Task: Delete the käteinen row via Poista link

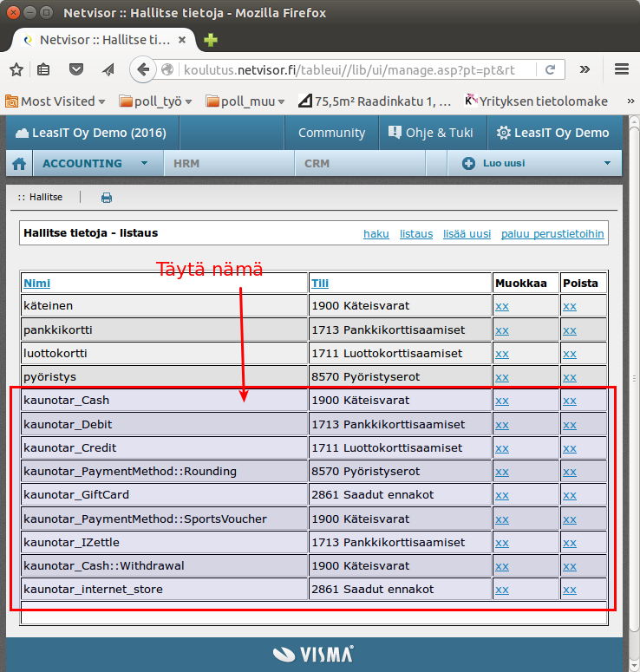Action: pos(569,306)
